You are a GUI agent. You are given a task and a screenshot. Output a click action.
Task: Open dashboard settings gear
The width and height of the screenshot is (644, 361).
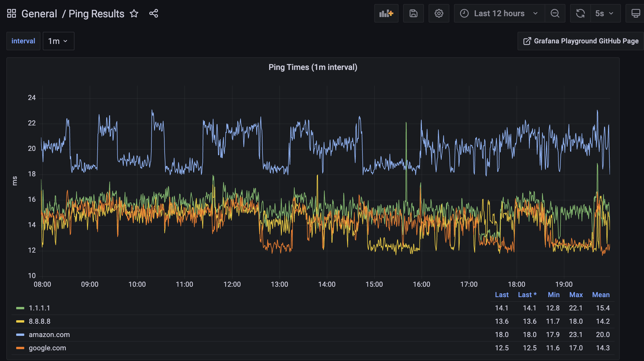439,14
